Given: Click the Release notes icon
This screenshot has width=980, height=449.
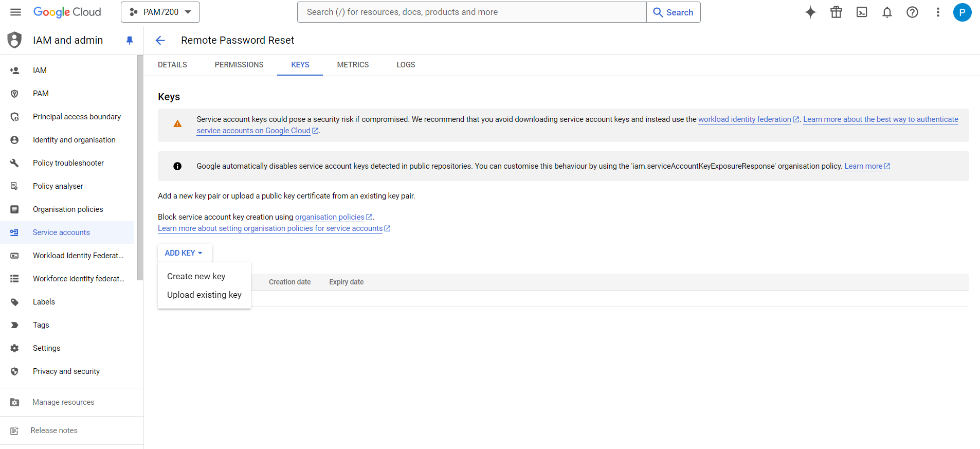Looking at the screenshot, I should click(14, 430).
